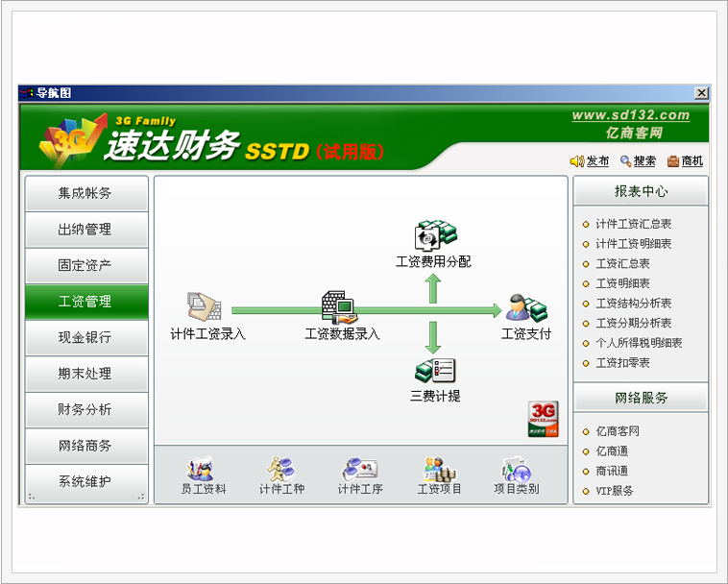
Task: Click the 报表中心 panel header
Action: [641, 191]
